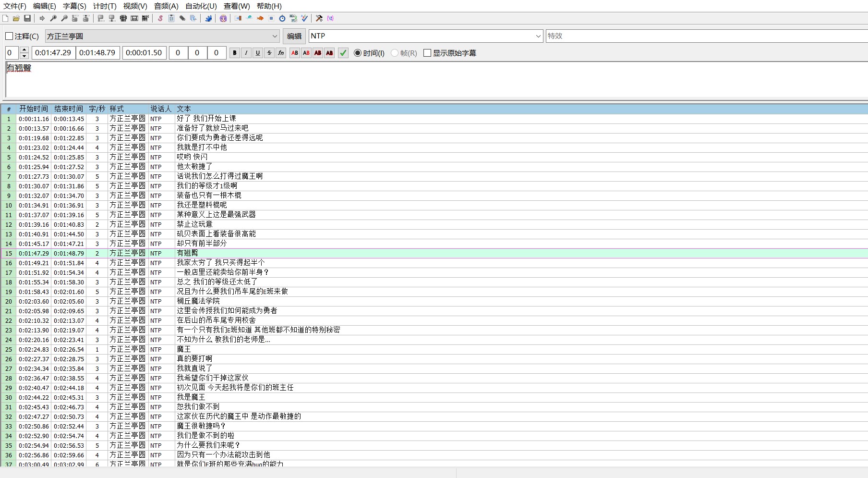The image size is (868, 478).
Task: Click the 开始时间 column header
Action: 34,109
